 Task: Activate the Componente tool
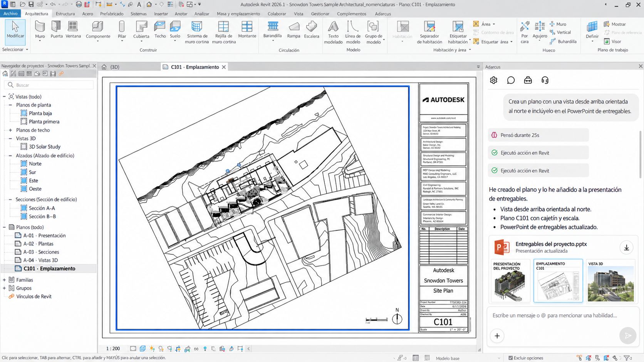point(98,30)
